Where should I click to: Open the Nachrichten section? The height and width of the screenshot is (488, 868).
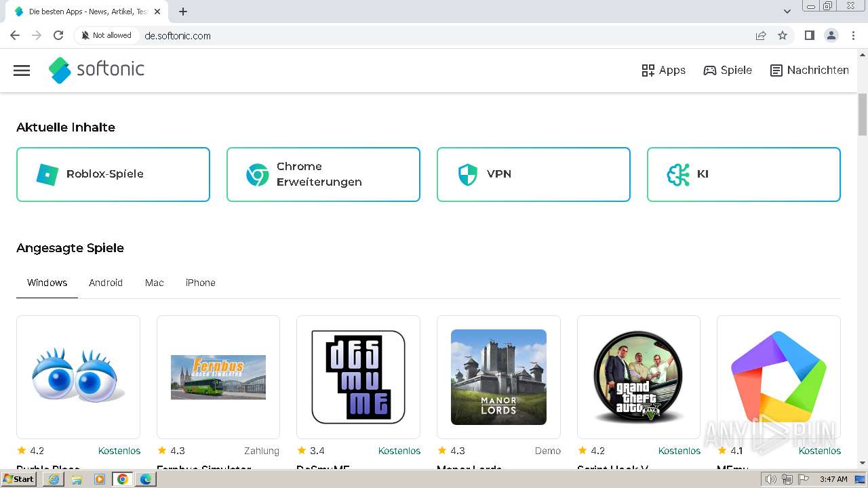pyautogui.click(x=809, y=70)
